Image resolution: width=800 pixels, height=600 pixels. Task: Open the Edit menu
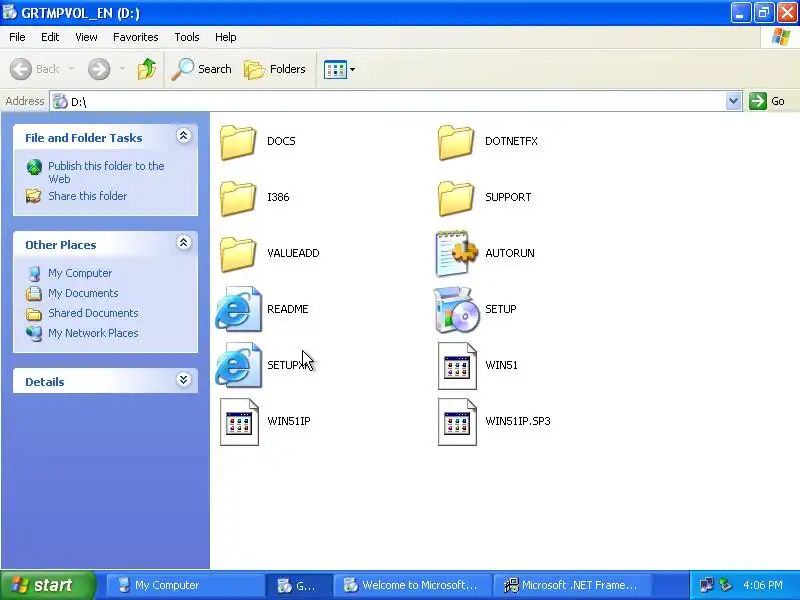point(50,37)
